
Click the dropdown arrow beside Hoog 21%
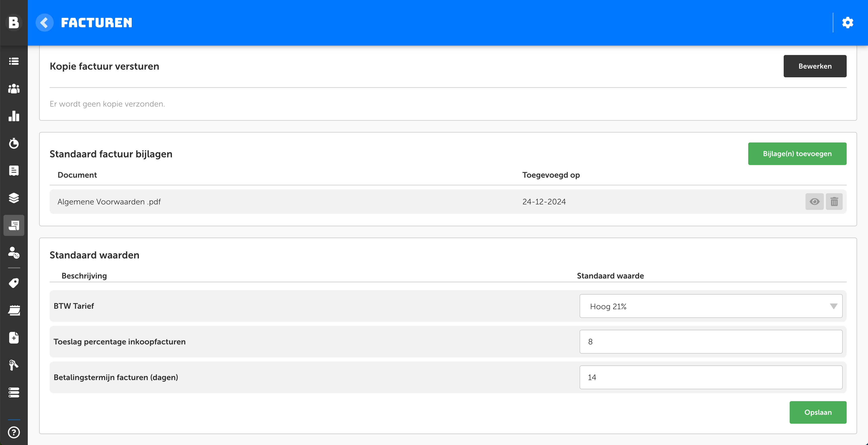pyautogui.click(x=833, y=306)
